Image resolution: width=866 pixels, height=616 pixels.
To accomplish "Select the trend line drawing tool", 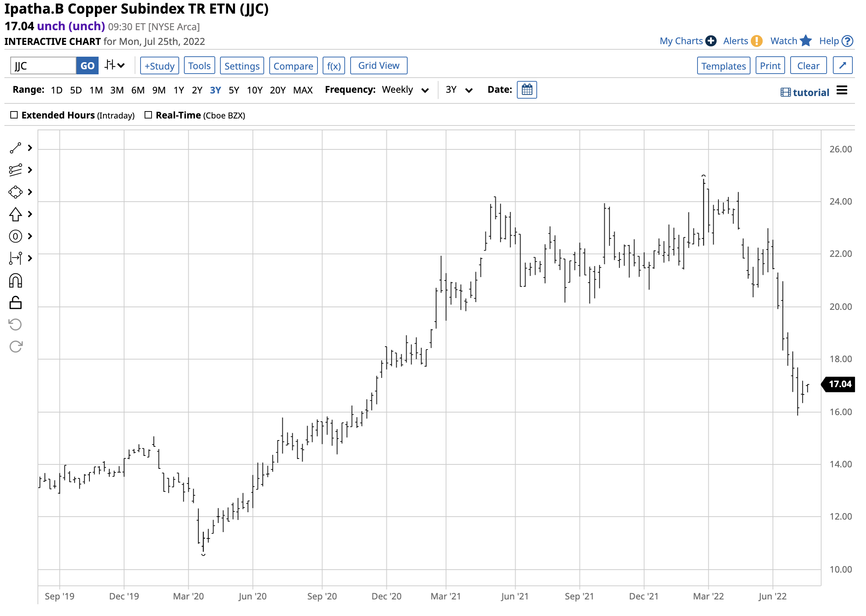I will (x=15, y=148).
